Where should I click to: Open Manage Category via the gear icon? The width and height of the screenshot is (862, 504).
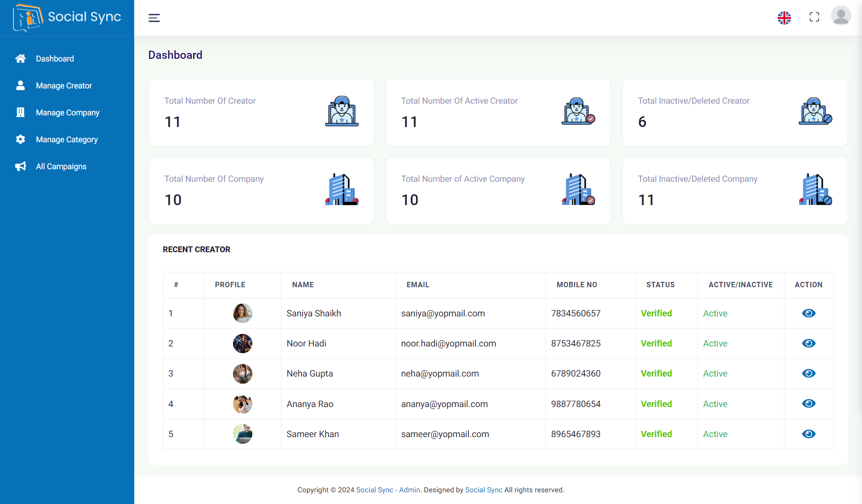coord(21,139)
